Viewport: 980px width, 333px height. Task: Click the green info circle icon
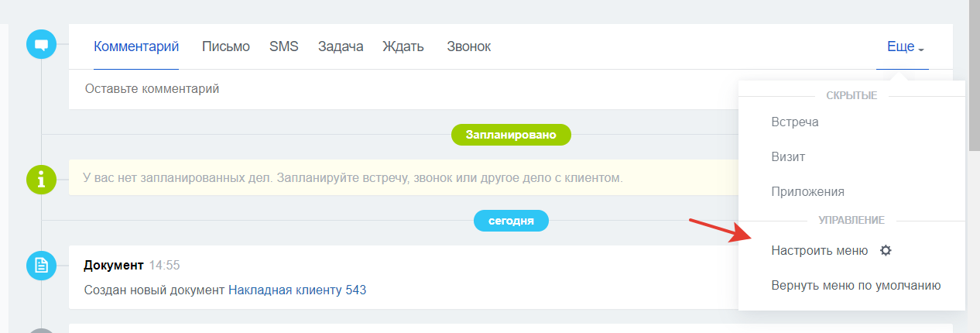click(42, 179)
